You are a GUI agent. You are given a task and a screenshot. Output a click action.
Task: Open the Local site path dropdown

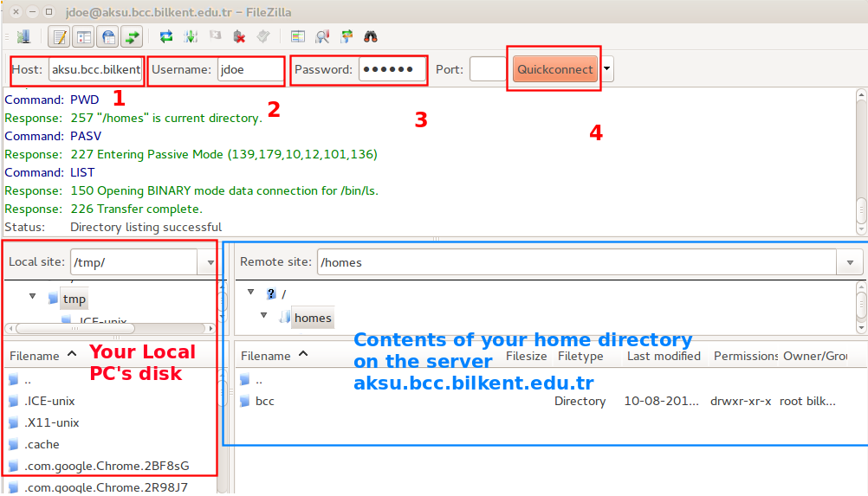click(211, 262)
